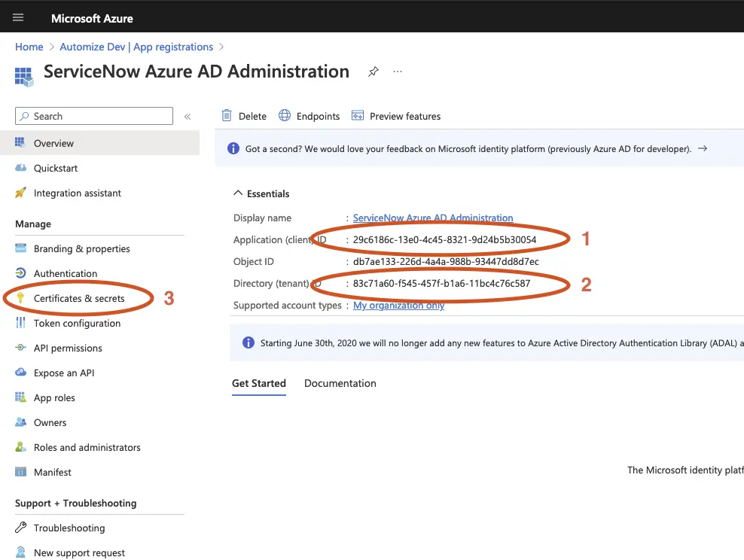
Task: Open ServiceNow Azure AD Administration display name link
Action: pos(433,218)
